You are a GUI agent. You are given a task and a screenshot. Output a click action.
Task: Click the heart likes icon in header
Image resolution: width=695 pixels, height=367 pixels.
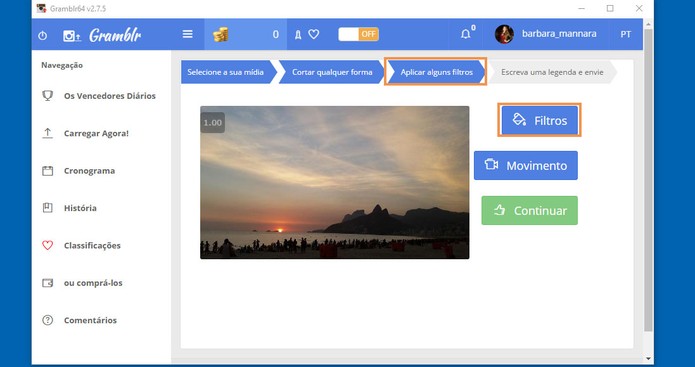click(314, 34)
